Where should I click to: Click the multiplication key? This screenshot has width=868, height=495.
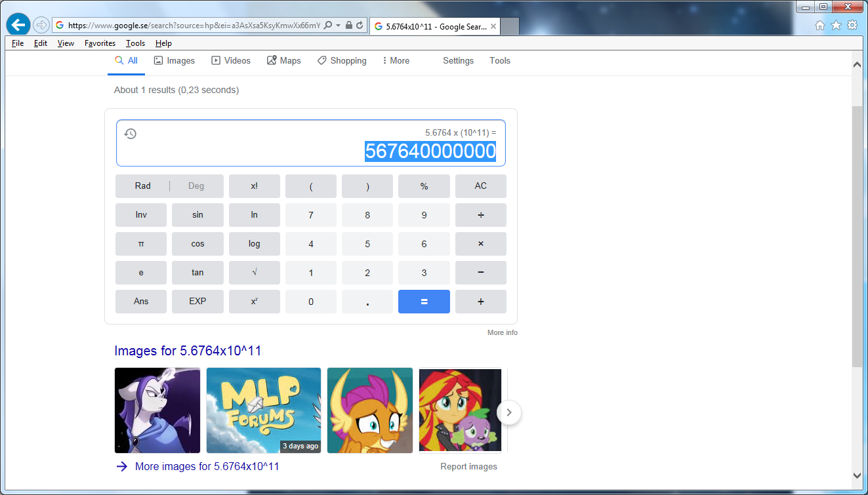coord(481,244)
